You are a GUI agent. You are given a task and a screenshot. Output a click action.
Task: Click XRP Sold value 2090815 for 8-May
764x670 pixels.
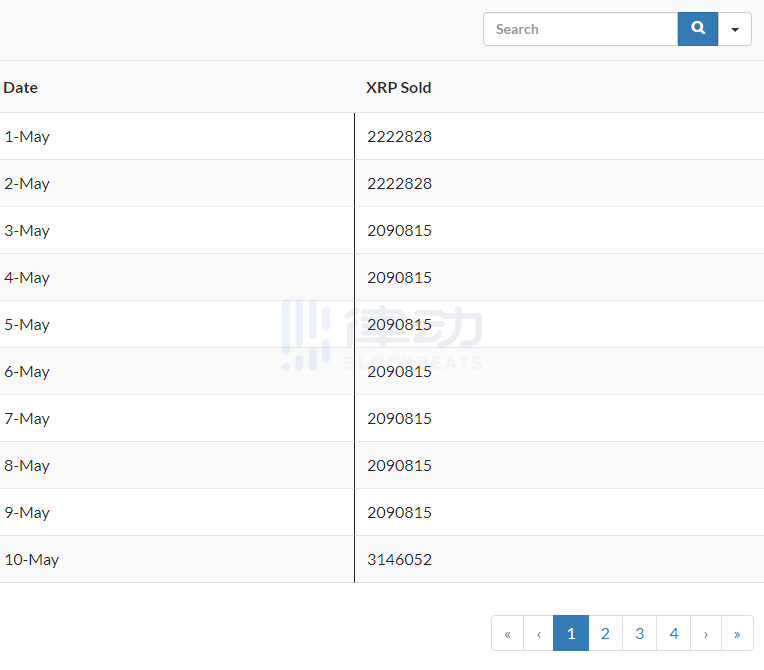pos(400,466)
